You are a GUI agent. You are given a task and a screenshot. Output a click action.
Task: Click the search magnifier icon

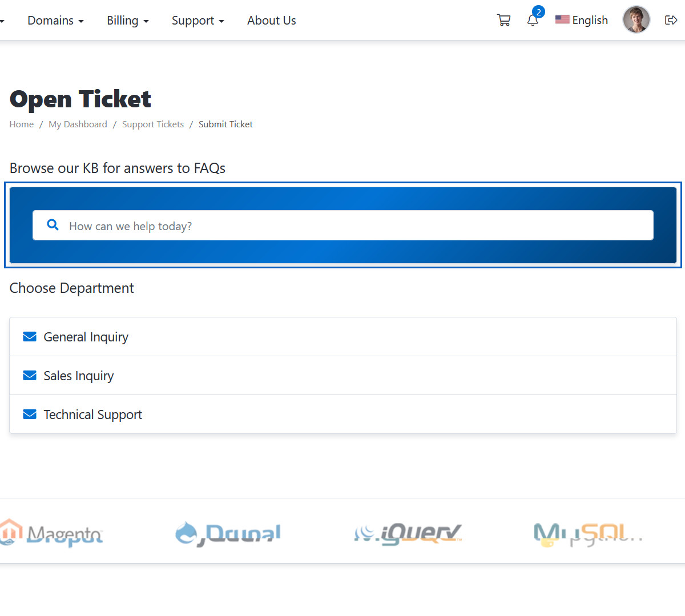[x=53, y=226]
